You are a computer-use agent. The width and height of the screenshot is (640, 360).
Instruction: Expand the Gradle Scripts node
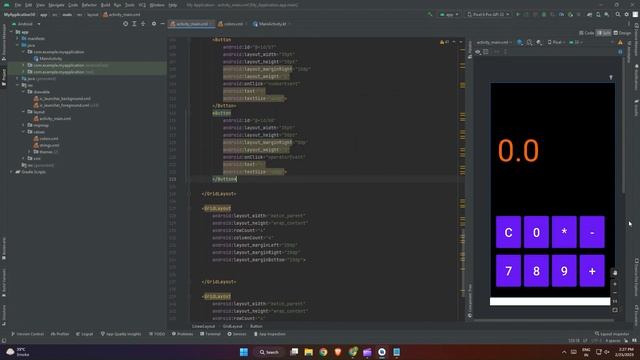click(x=11, y=172)
